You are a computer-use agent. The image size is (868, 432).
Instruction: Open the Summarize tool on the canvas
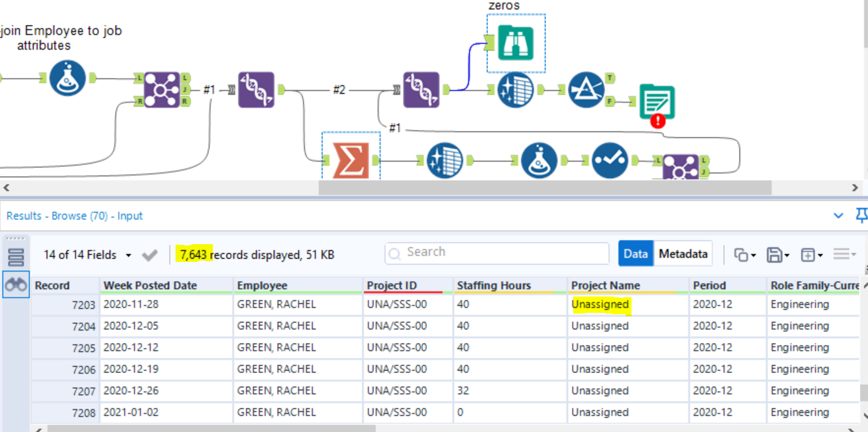click(x=350, y=159)
